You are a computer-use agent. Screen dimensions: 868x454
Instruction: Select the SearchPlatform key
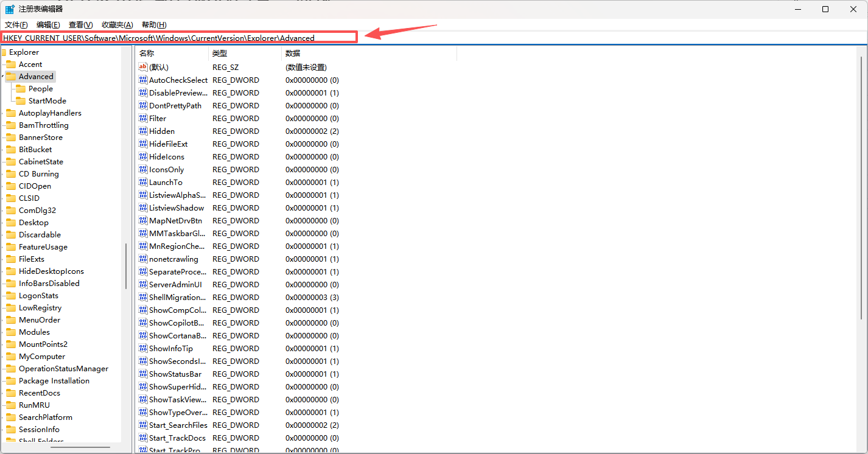click(x=46, y=417)
